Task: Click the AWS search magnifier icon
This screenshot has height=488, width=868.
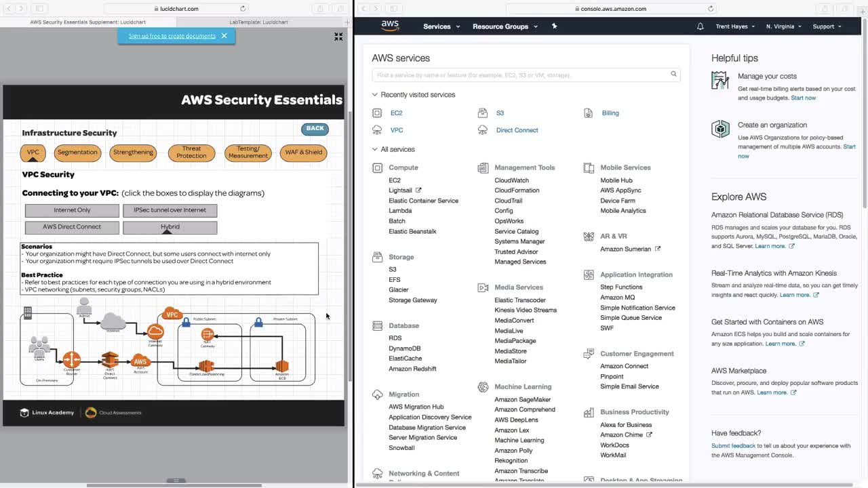Action: point(673,75)
